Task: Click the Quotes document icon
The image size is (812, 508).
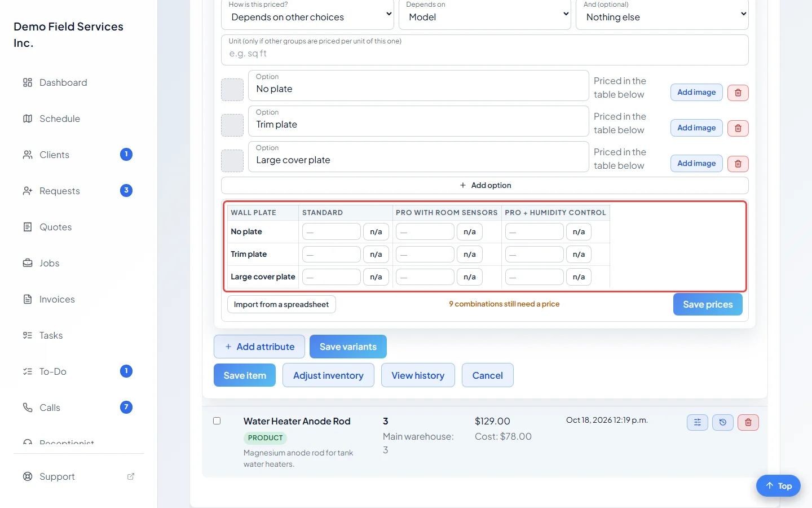Action: [x=28, y=227]
